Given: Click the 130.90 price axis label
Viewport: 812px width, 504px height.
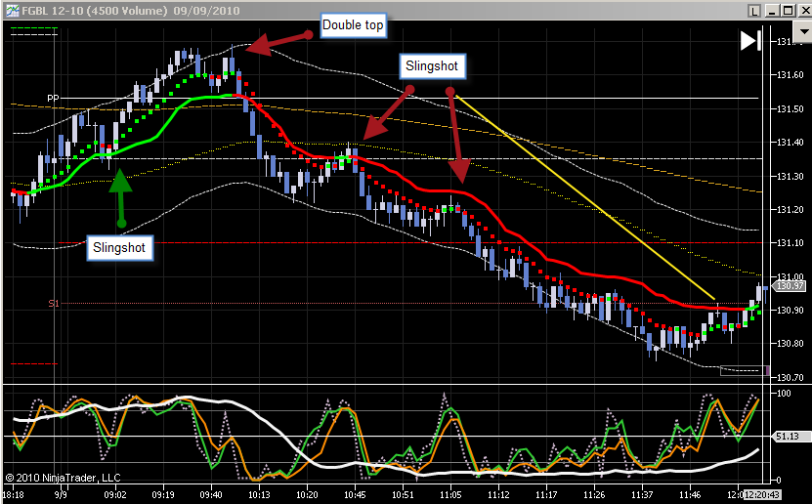Looking at the screenshot, I should coord(791,310).
